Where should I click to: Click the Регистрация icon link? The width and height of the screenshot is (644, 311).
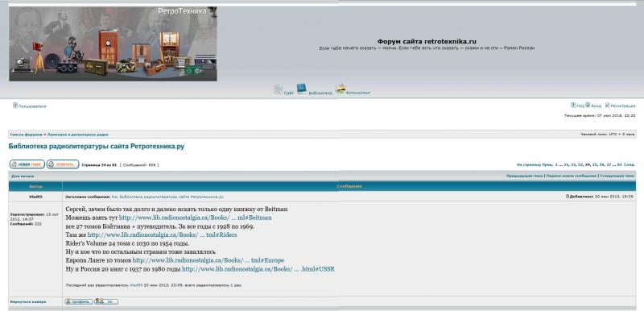tap(607, 106)
